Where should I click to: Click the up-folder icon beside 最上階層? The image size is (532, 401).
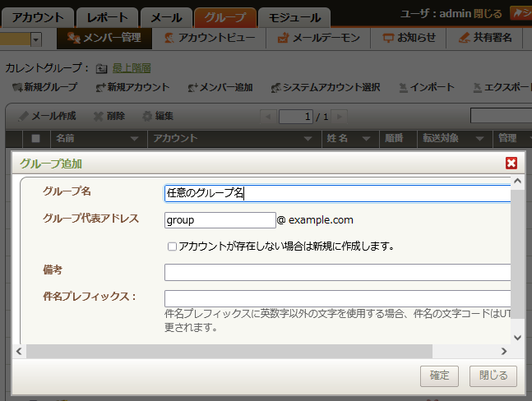(x=101, y=68)
